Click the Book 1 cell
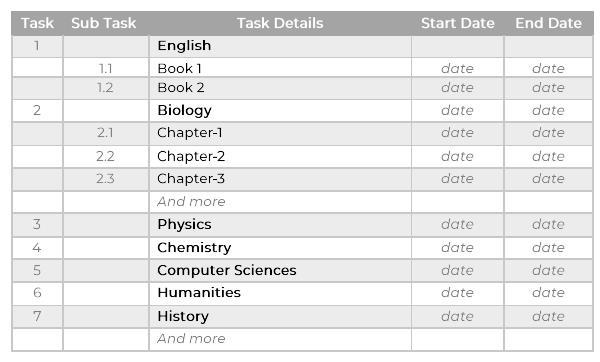Viewport: 600px width, 362px height. pos(280,68)
